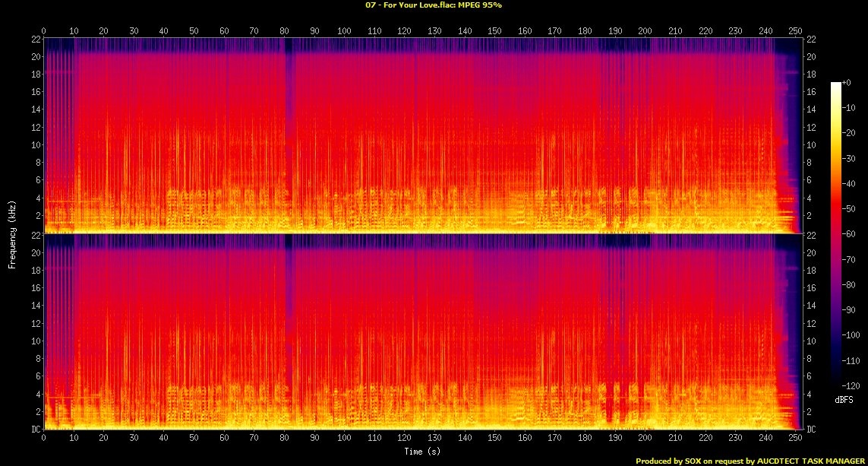This screenshot has height=466, width=868.
Task: Click the "-80" dBFS scale value
Action: point(848,285)
